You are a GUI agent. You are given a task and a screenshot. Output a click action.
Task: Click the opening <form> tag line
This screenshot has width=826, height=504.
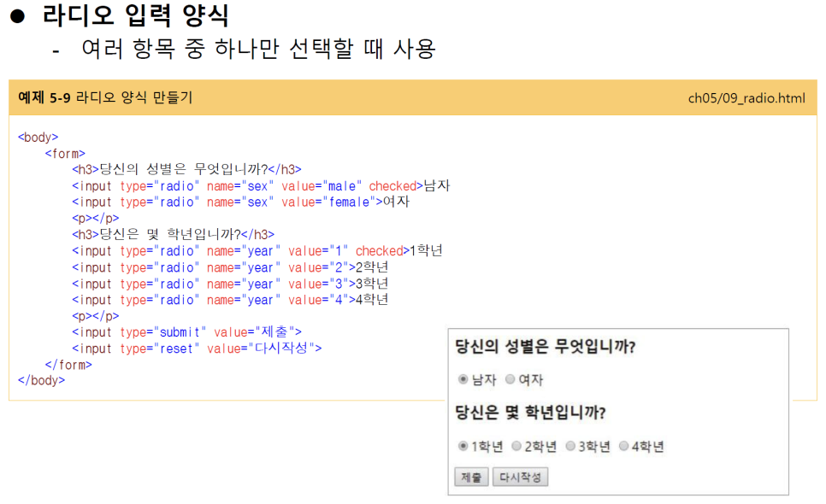65,154
